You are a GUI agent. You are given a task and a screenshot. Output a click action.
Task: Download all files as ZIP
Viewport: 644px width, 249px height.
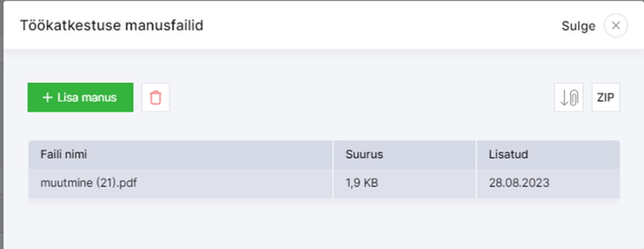pyautogui.click(x=606, y=97)
